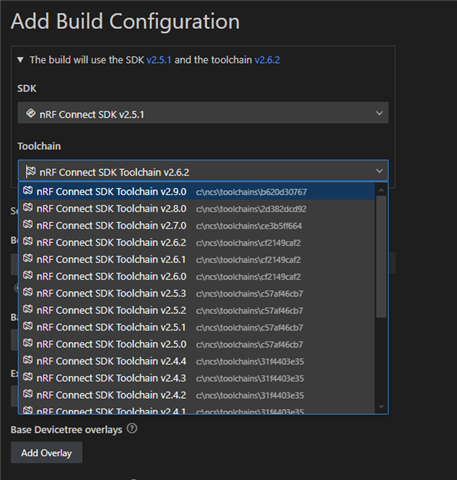Click path c:\ncs\toolchains\ce3b5ff664
Image resolution: width=457 pixels, height=480 pixels.
[x=249, y=226]
